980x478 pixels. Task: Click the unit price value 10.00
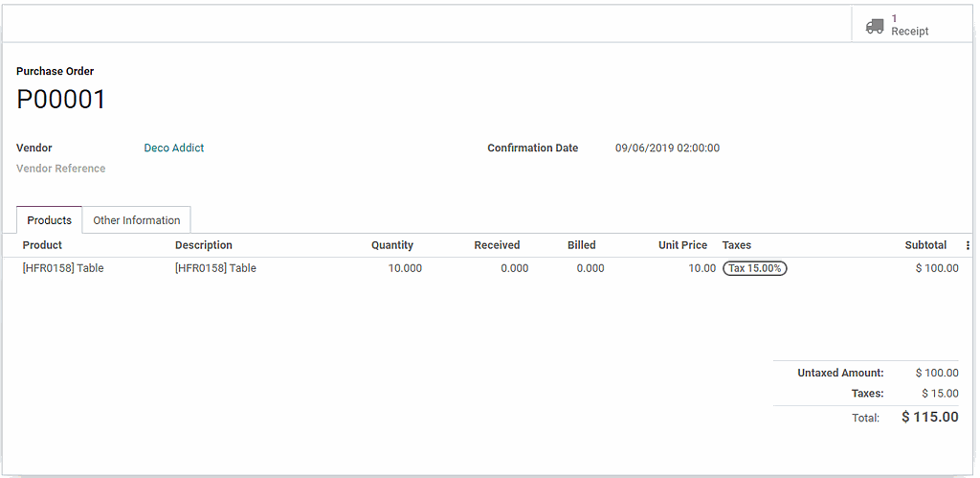point(702,268)
